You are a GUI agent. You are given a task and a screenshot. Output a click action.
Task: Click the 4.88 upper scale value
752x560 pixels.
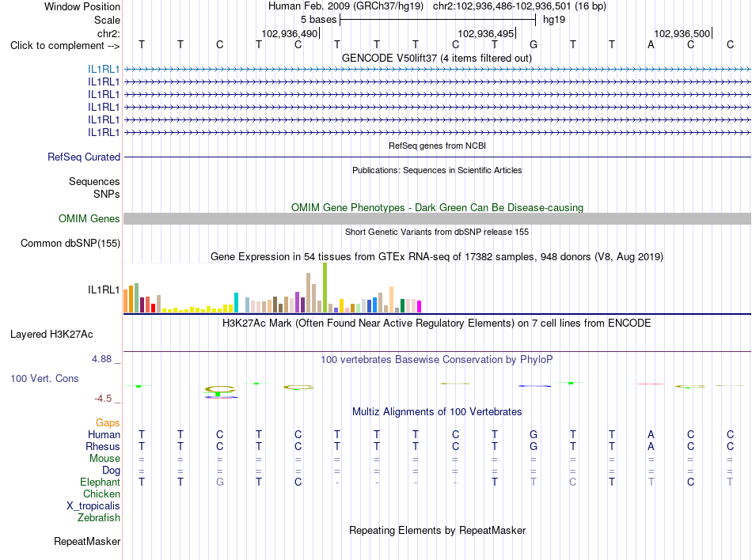click(101, 359)
